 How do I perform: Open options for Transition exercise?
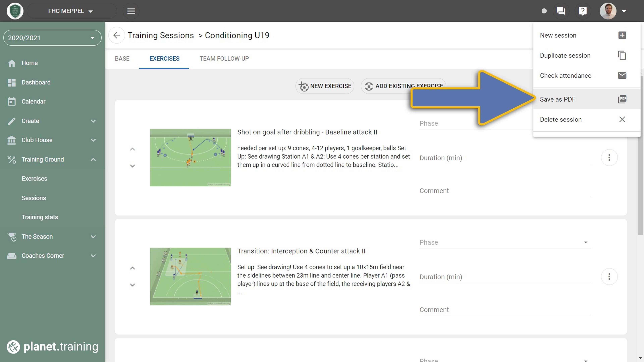pyautogui.click(x=609, y=277)
